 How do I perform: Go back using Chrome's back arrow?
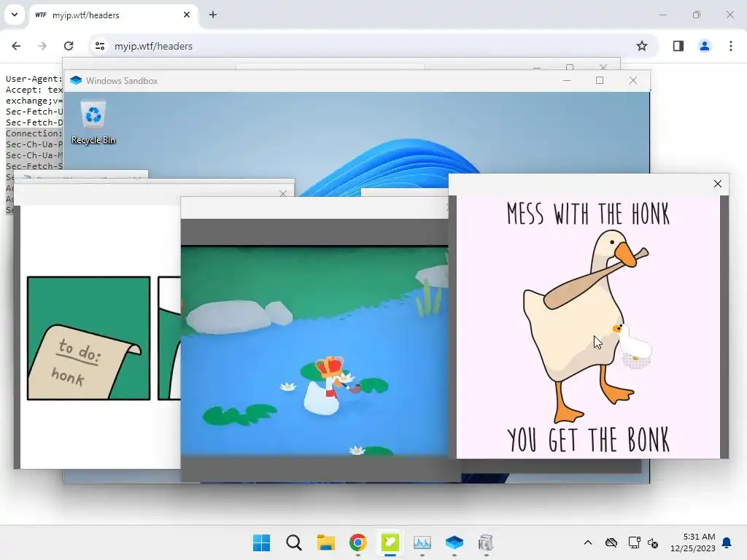point(16,46)
